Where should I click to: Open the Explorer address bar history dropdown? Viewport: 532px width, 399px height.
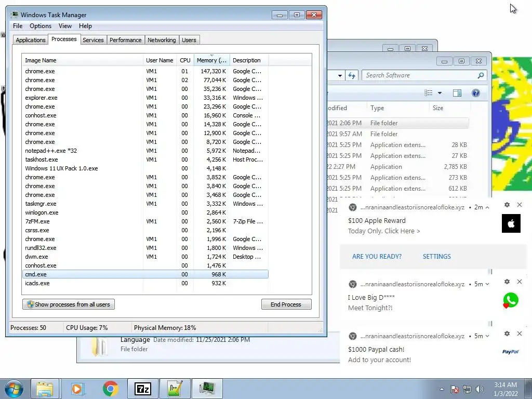click(340, 76)
